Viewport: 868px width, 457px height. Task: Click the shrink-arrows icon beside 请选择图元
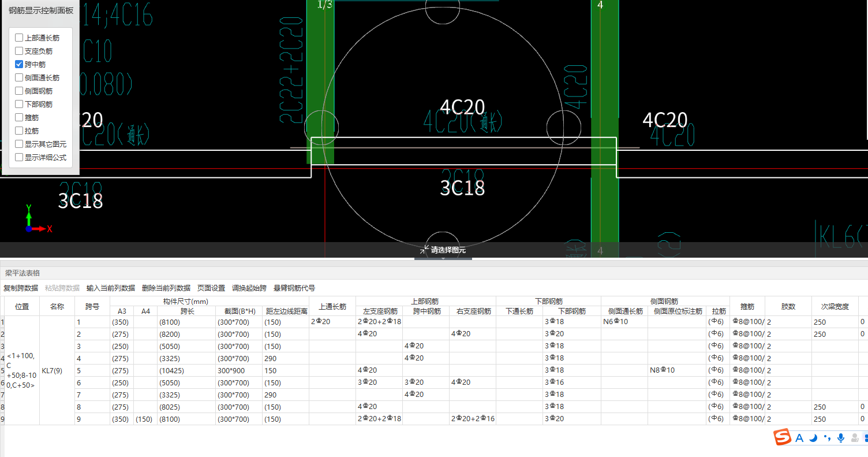pos(425,250)
